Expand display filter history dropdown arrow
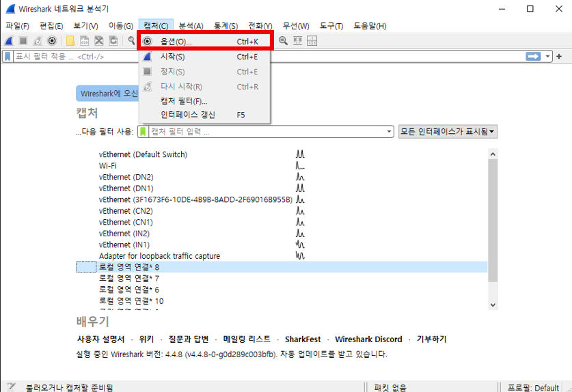Viewport: 572px width, 392px height. tap(547, 57)
